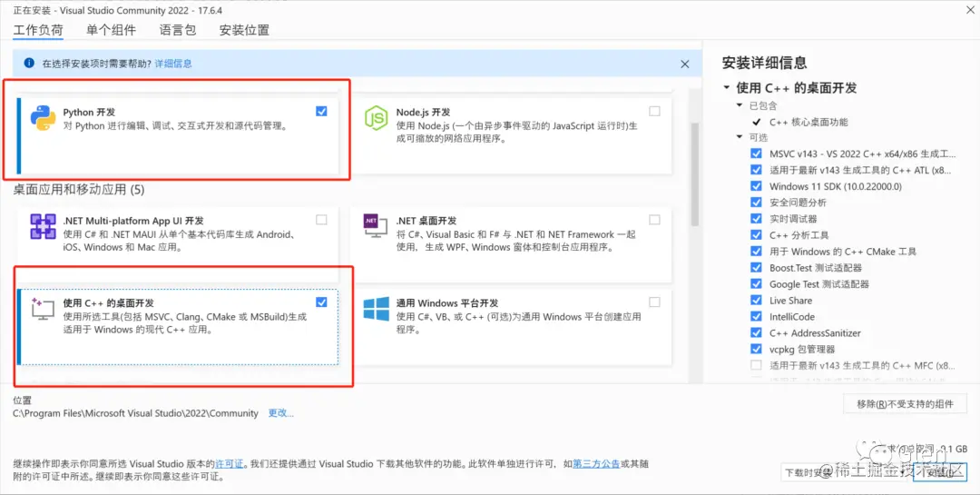Uncheck Windows 11 SDK (10.0.22000.0)
Viewport: 980px width, 495px height.
coord(756,186)
